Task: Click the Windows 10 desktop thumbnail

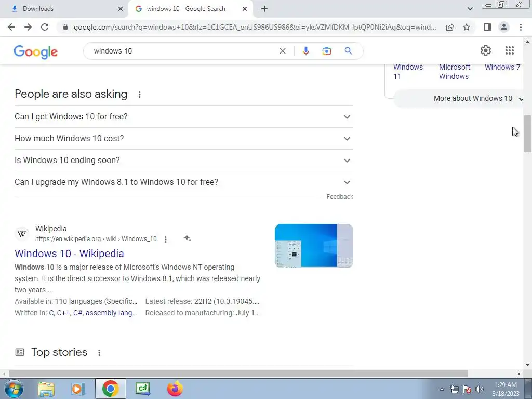Action: (x=314, y=246)
